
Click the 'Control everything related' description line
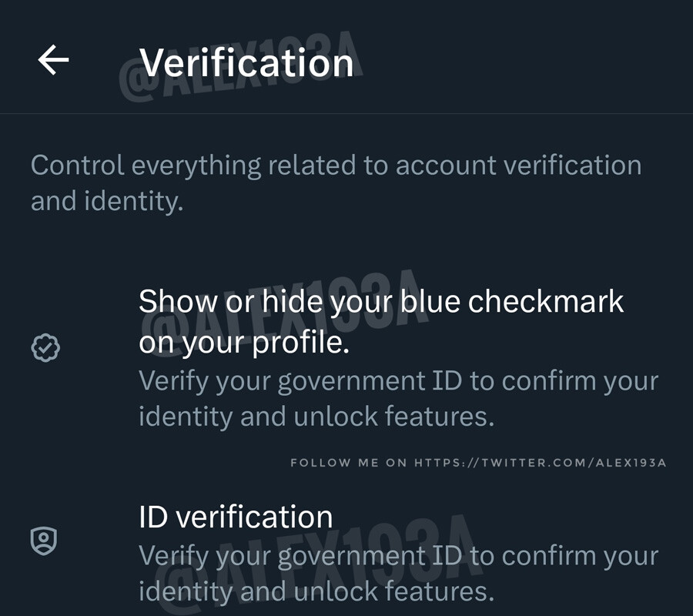[336, 166]
